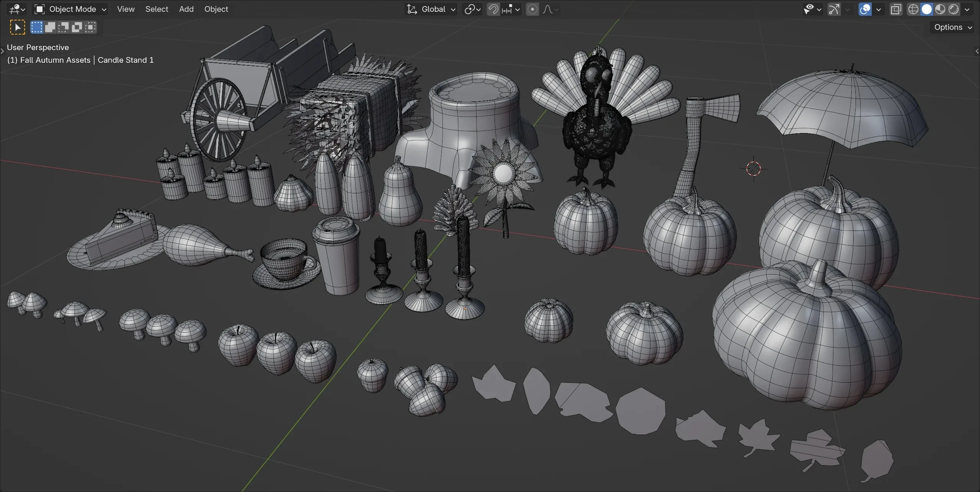Open the Add menu to insert objects
This screenshot has height=492, width=980.
pyautogui.click(x=186, y=9)
